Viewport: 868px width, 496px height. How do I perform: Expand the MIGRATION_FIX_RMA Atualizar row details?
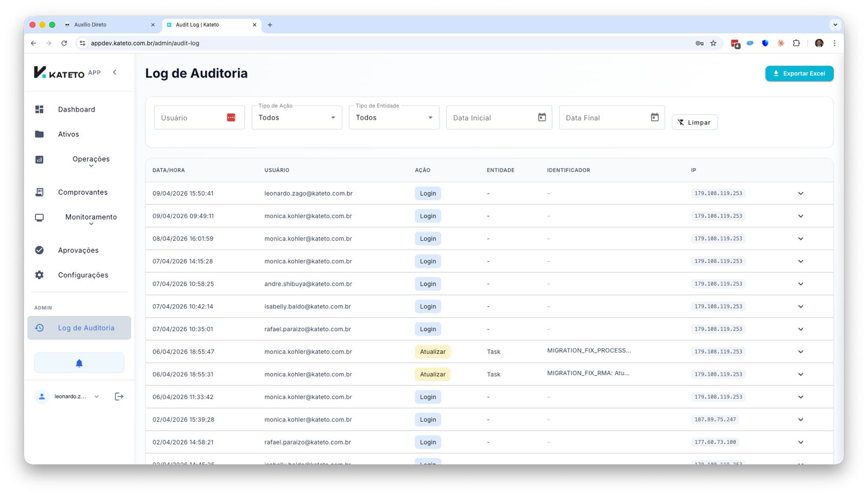800,375
